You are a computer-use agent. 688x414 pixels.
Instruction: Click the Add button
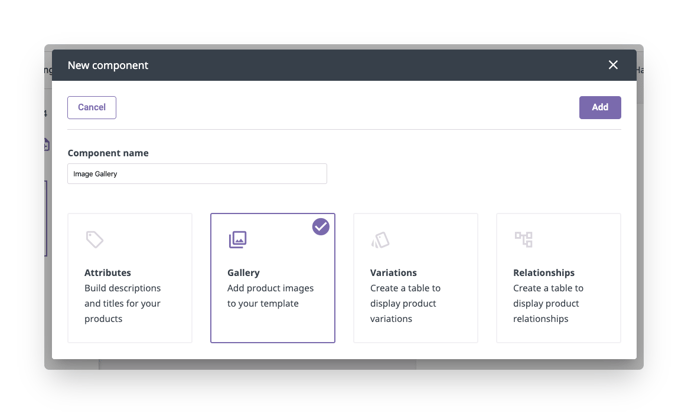[x=600, y=107]
